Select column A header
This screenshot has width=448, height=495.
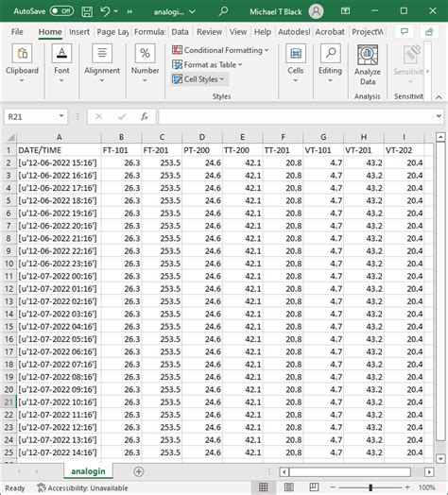click(x=59, y=137)
